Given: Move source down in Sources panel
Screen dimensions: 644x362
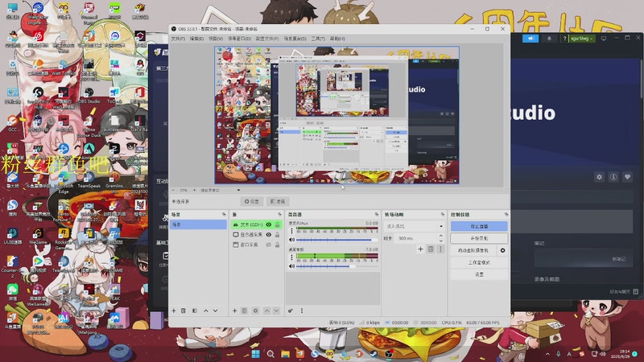Looking at the screenshot, I should click(276, 311).
